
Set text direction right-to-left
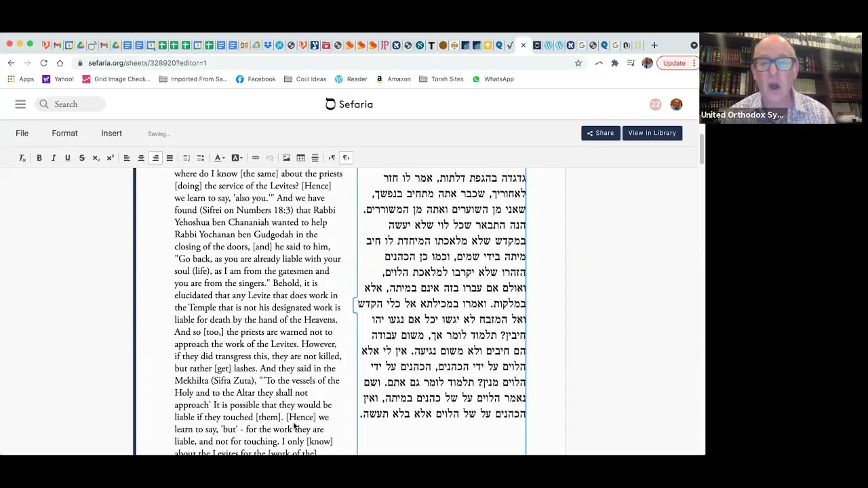[346, 158]
